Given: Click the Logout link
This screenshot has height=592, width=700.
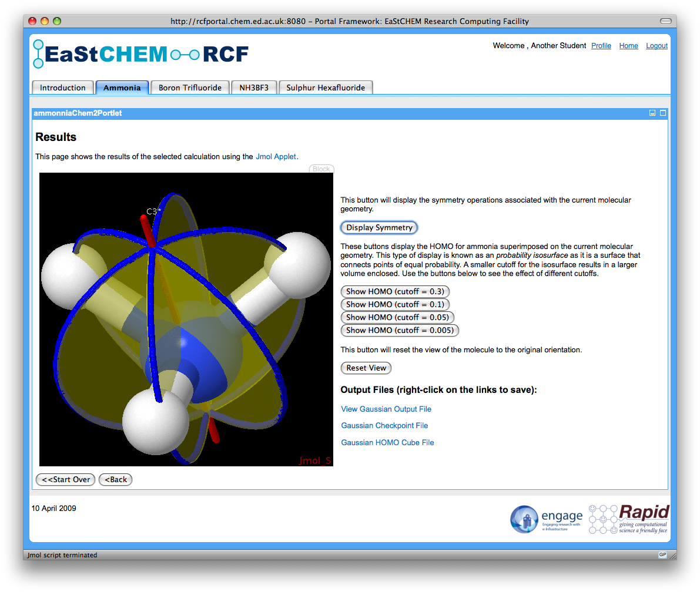Looking at the screenshot, I should point(657,46).
